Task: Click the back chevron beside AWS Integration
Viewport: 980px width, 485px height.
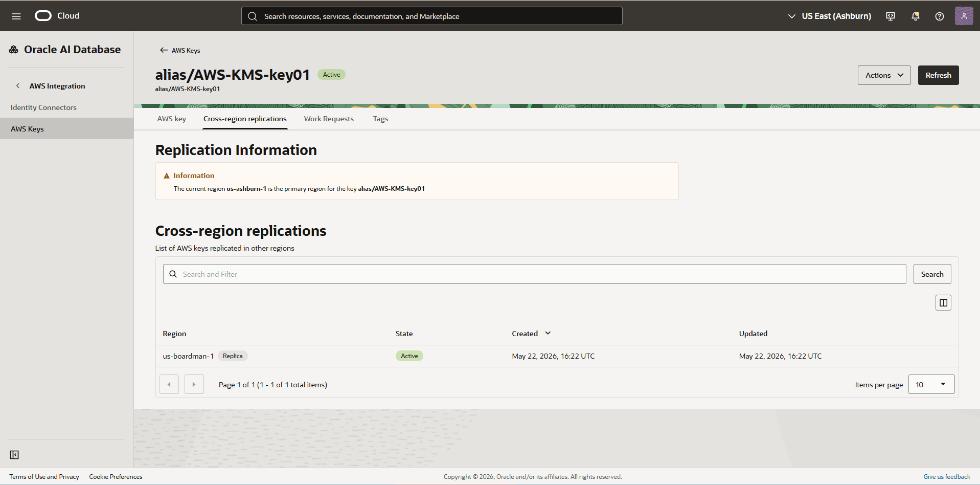Action: (x=18, y=86)
